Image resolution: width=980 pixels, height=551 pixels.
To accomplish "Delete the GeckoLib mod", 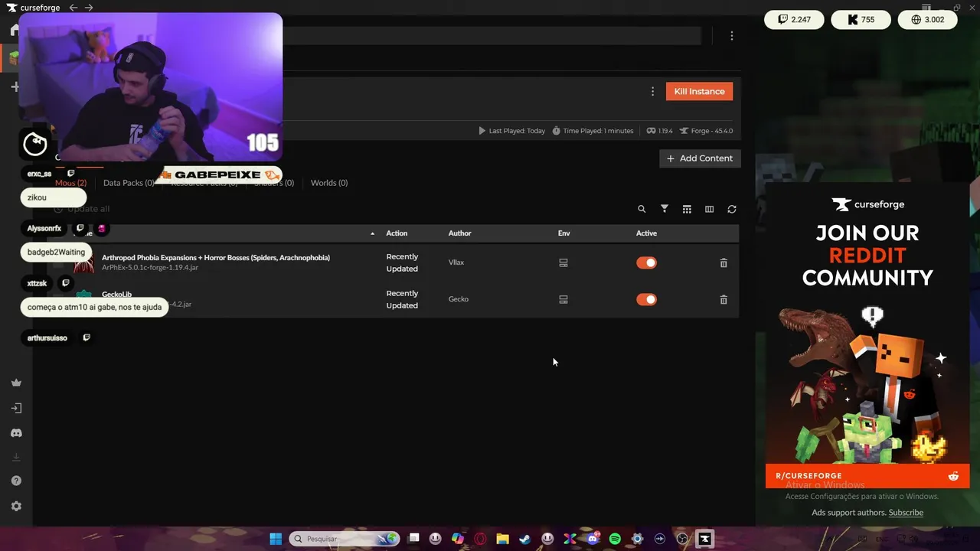I will pos(724,299).
